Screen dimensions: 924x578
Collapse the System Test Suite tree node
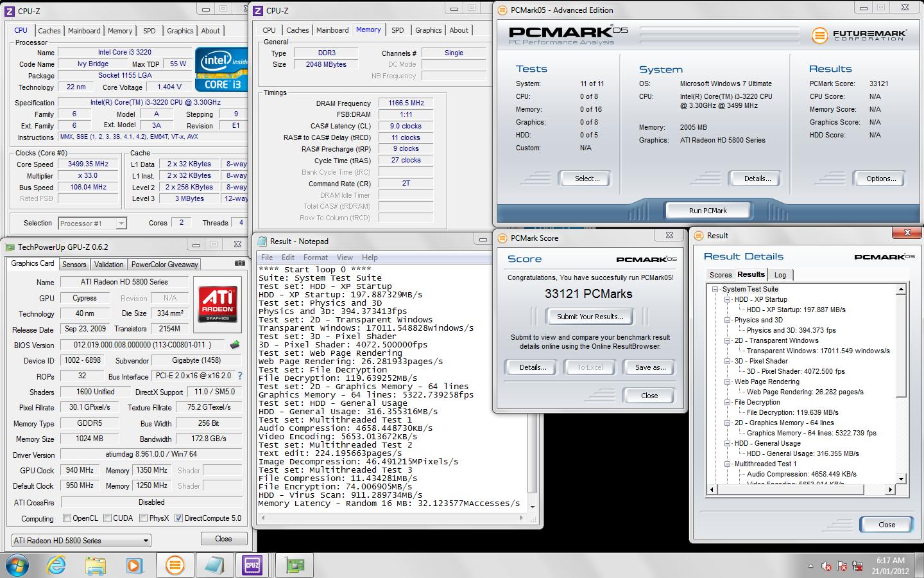pos(715,289)
